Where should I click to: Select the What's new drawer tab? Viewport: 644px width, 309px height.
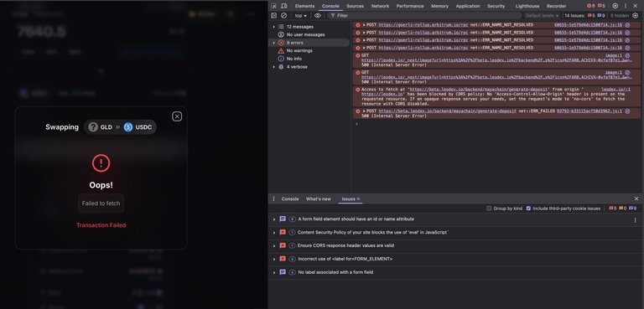[x=318, y=198]
